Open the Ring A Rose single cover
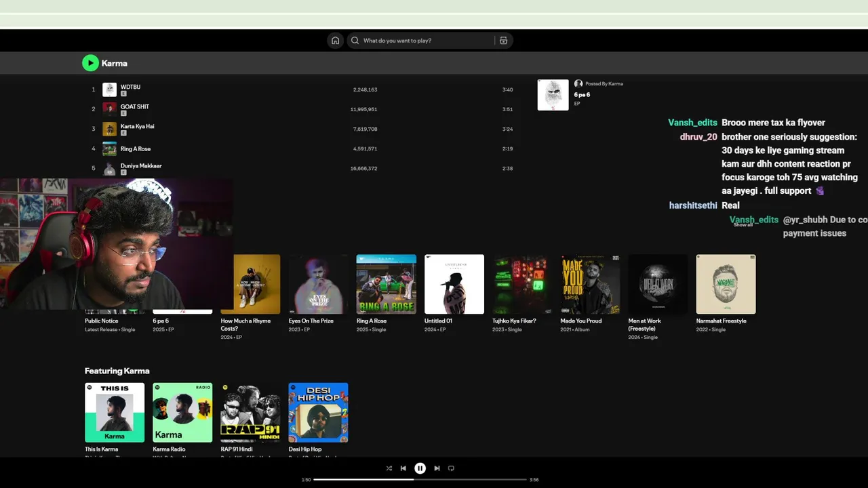This screenshot has height=488, width=868. click(x=386, y=284)
